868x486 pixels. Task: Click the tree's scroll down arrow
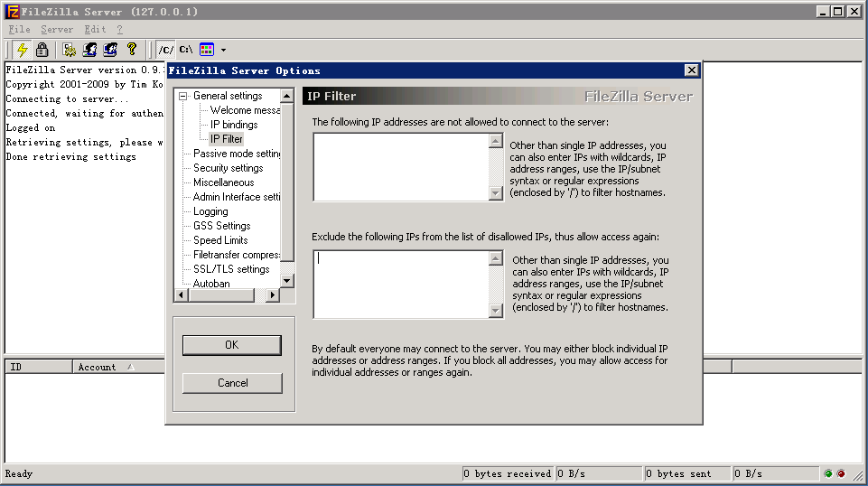[287, 281]
